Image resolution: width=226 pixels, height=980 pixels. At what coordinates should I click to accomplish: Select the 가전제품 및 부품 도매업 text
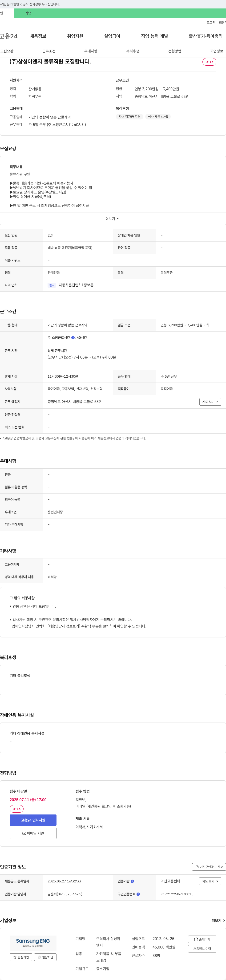click(109, 957)
